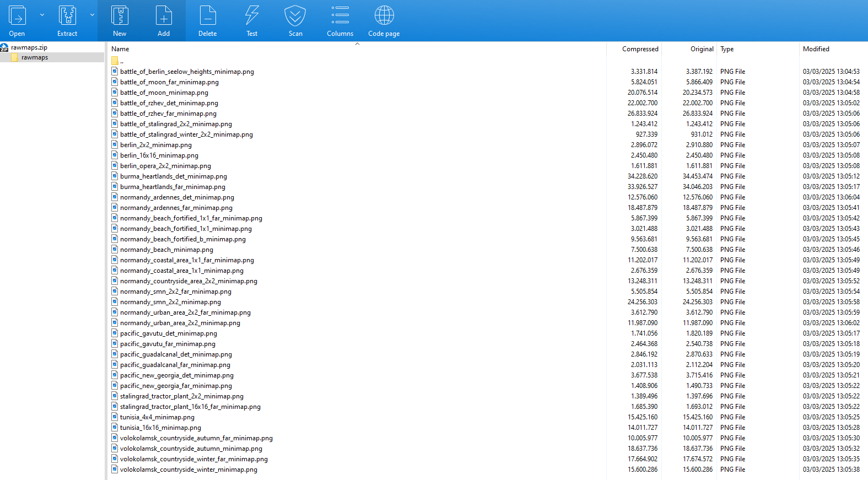Open the parent folder '..' entry
Screen dimensions: 868x480
coord(117,61)
